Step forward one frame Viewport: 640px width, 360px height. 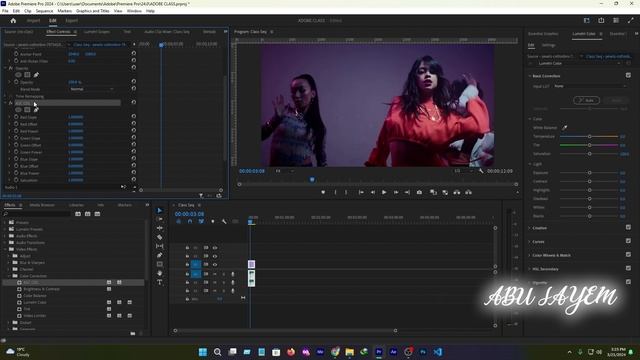tap(396, 192)
